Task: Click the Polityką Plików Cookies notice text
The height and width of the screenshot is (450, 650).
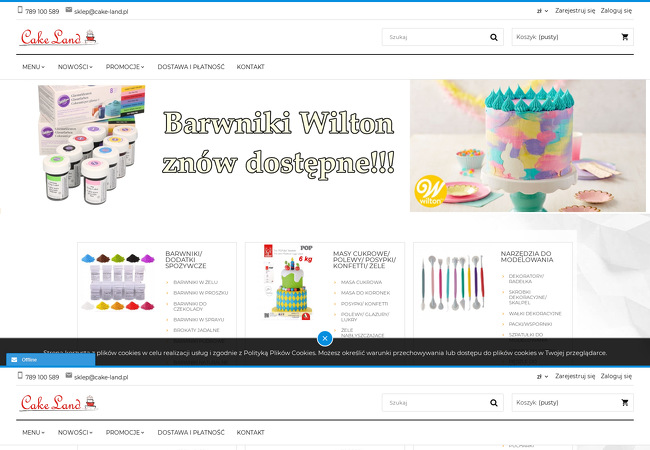Action: 280,353
